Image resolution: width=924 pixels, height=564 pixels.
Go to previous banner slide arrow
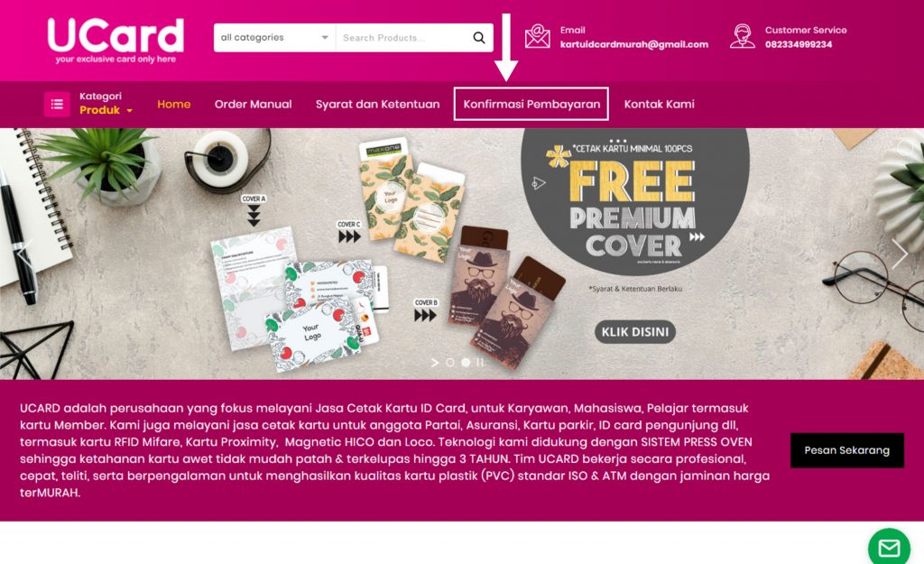23,254
